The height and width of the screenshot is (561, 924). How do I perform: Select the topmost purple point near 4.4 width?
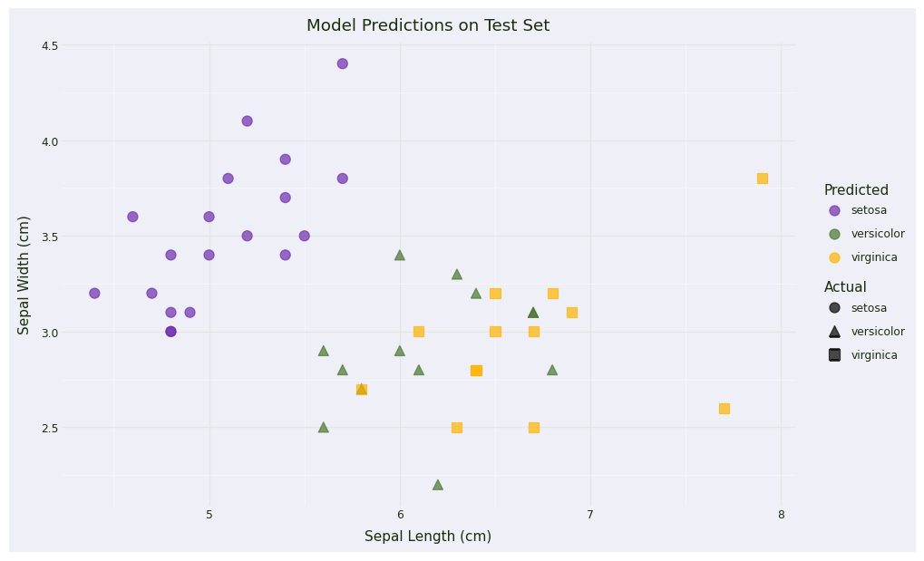(x=342, y=63)
